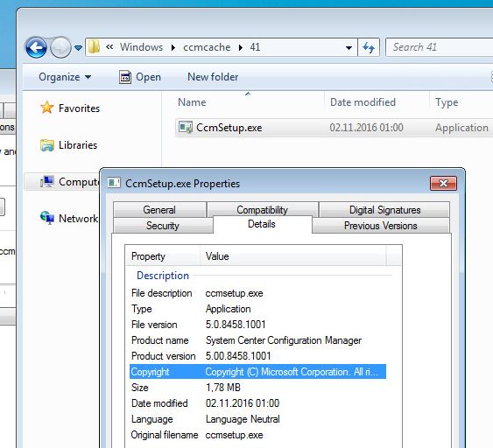Close the CcmSetup.exe Properties dialog

443,183
